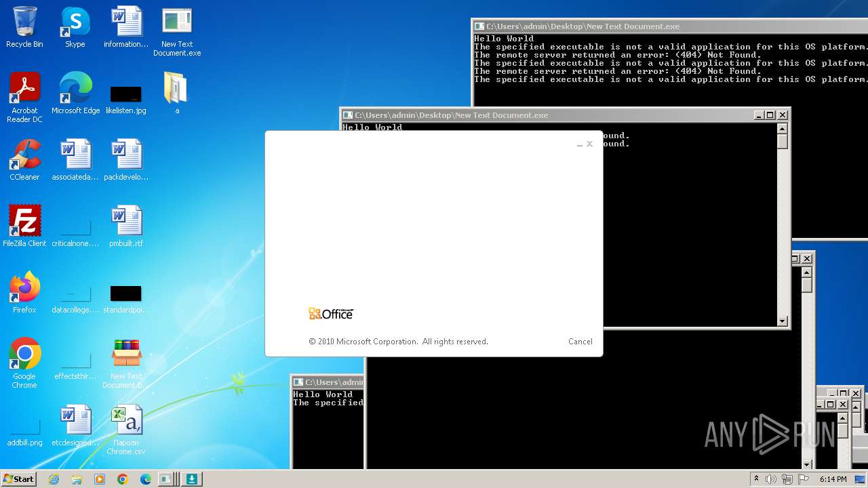The image size is (868, 488).
Task: Open the Start menu
Action: pyautogui.click(x=19, y=479)
